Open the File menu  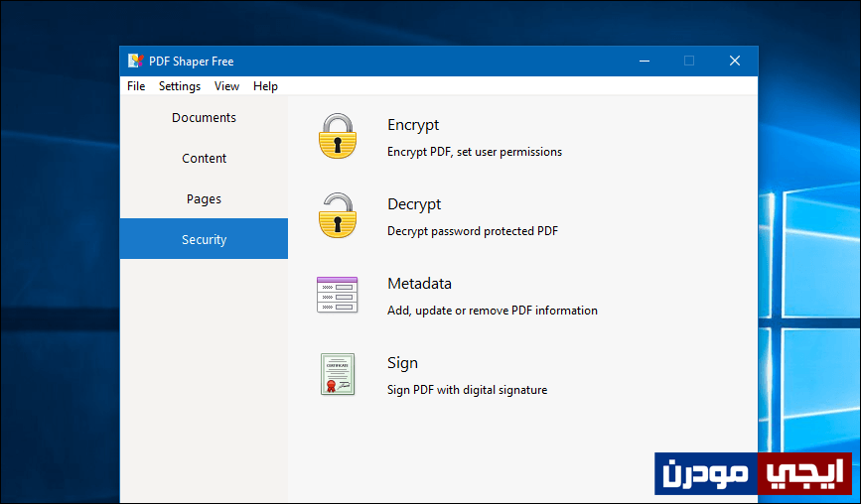coord(136,86)
